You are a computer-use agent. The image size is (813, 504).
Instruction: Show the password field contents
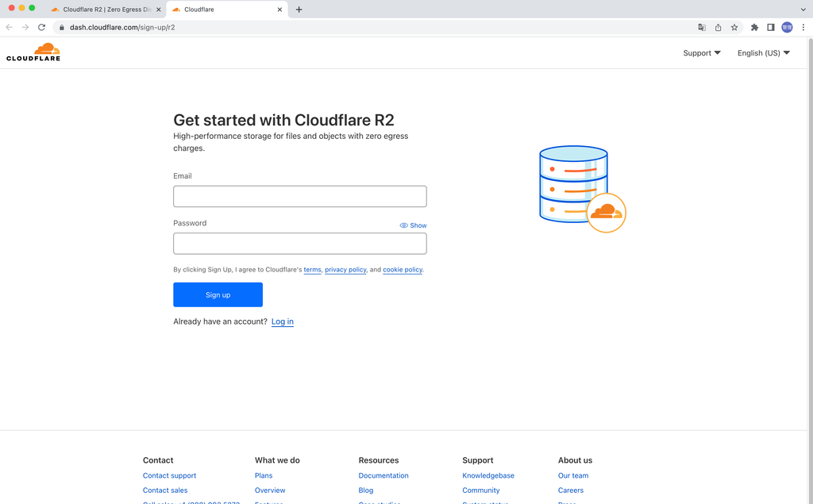(413, 225)
